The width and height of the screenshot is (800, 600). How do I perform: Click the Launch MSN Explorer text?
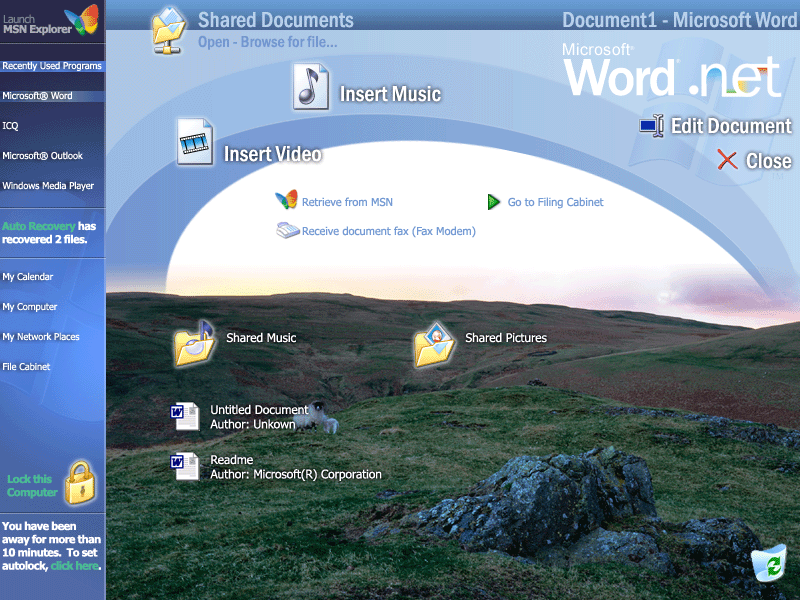coord(37,24)
